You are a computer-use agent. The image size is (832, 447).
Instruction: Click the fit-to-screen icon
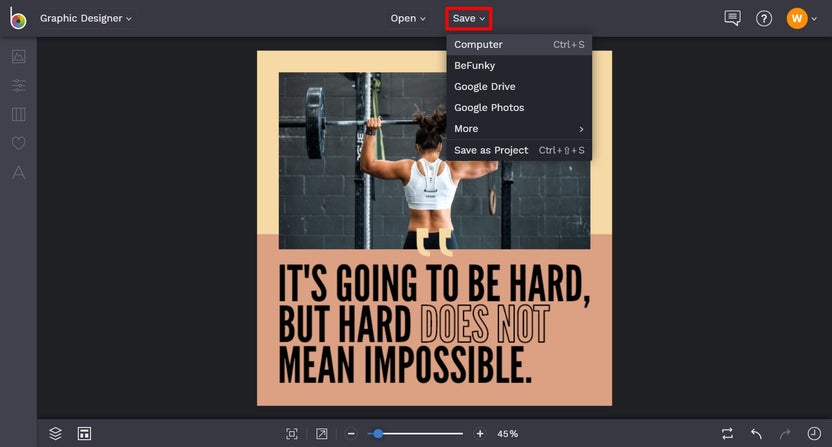tap(292, 434)
